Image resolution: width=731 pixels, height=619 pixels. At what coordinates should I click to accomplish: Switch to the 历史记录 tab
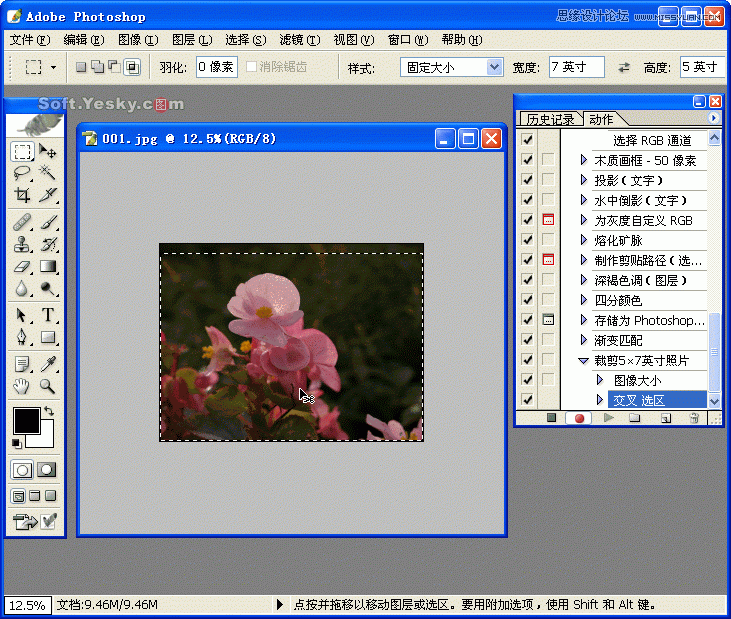550,119
